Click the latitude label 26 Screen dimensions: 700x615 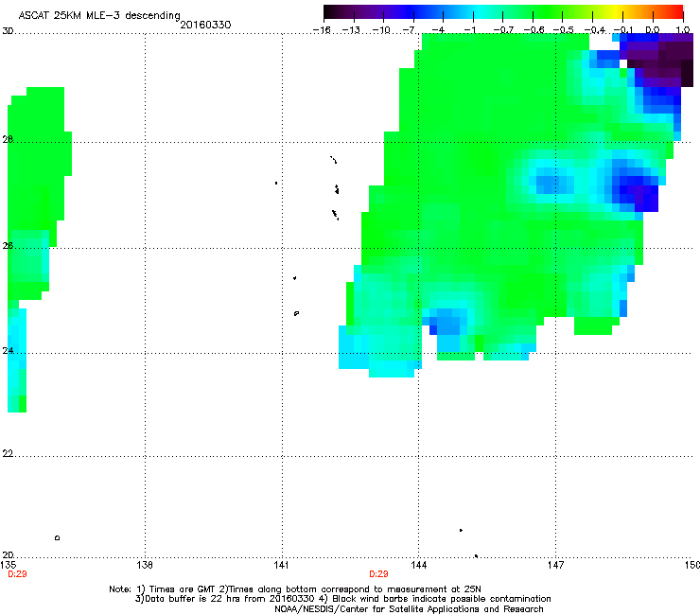(8, 245)
